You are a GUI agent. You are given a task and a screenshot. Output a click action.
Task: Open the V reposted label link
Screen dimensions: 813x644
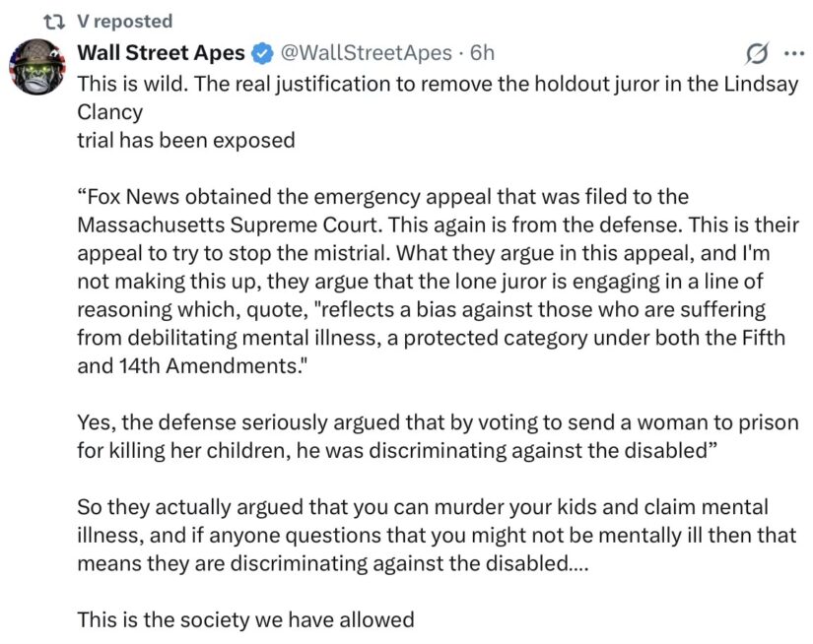[124, 22]
